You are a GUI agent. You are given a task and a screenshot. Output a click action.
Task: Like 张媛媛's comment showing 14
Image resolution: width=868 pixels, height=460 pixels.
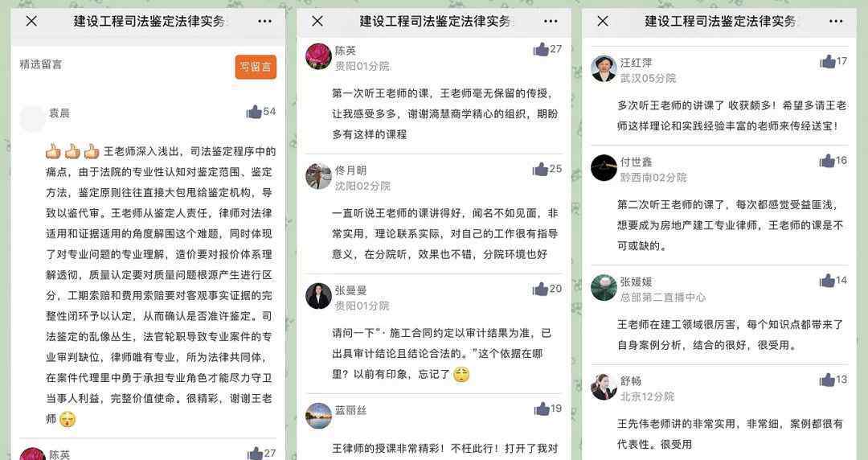click(827, 281)
